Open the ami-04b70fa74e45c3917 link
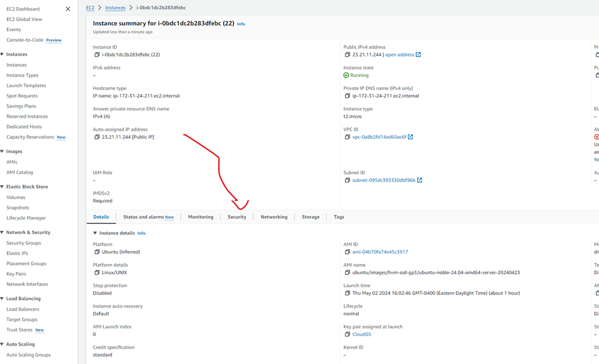This screenshot has height=364, width=599. (x=380, y=252)
